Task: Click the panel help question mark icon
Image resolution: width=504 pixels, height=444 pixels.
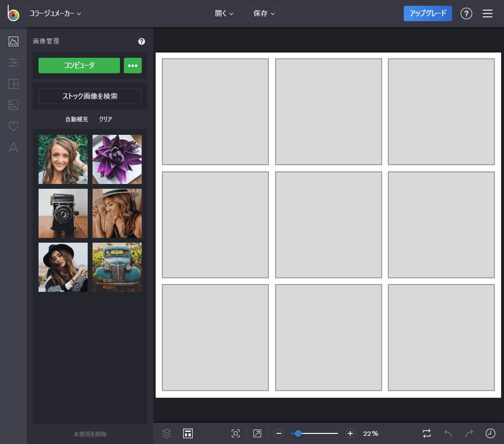Action: click(142, 41)
